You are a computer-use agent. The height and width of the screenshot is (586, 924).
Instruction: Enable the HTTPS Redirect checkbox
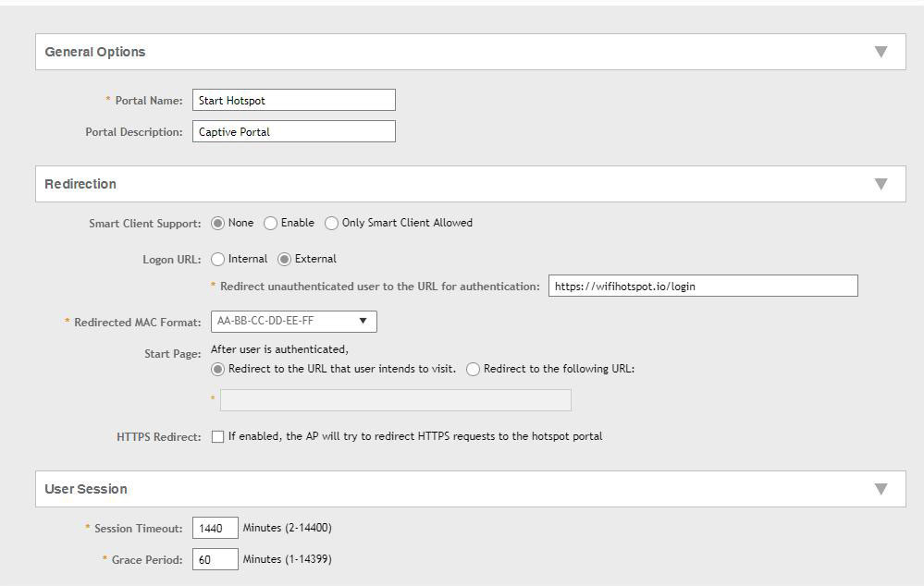click(x=218, y=437)
